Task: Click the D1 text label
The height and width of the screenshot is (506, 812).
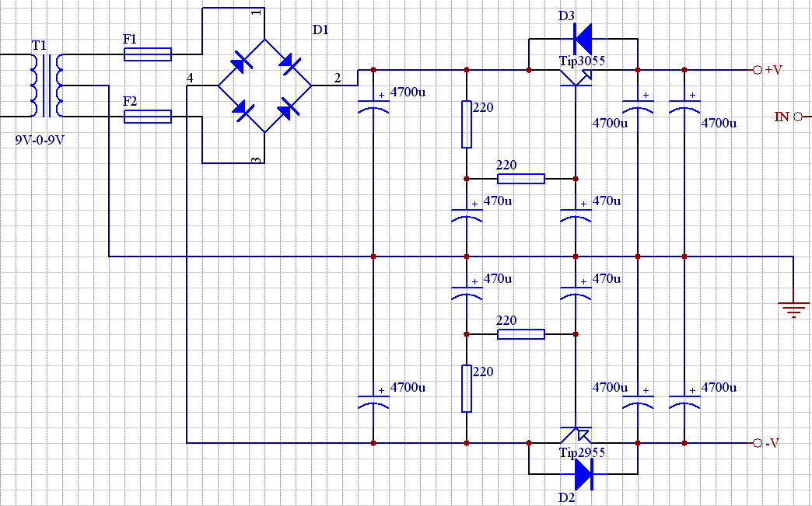Action: tap(320, 30)
